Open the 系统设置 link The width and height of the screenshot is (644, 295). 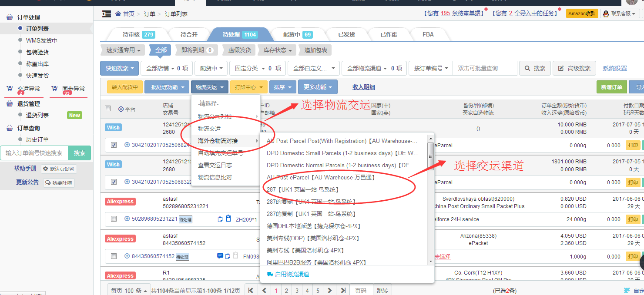click(614, 68)
